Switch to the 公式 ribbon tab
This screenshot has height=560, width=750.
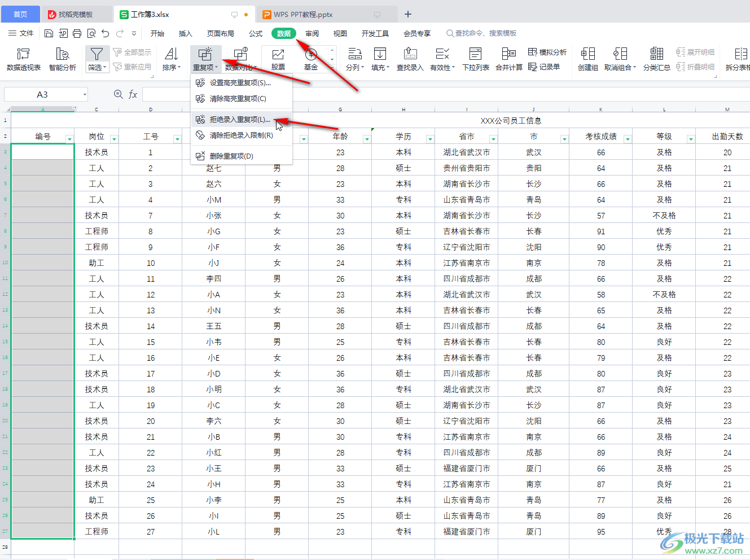pyautogui.click(x=256, y=33)
